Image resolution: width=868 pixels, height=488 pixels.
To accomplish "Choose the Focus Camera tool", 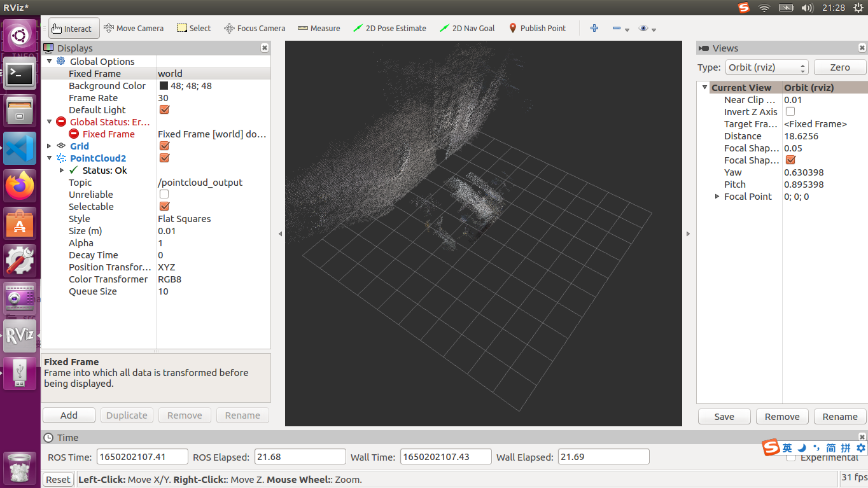I will pos(255,28).
